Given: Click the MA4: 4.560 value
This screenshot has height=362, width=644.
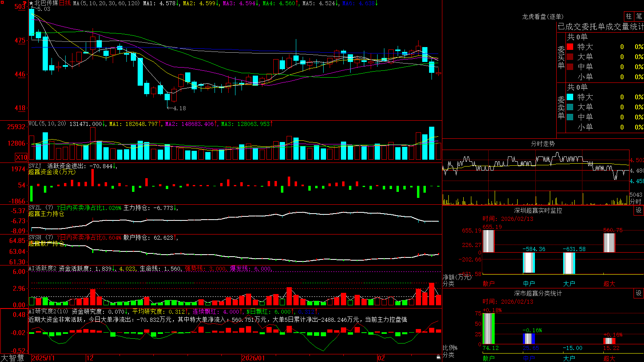Looking at the screenshot, I should tap(281, 3).
